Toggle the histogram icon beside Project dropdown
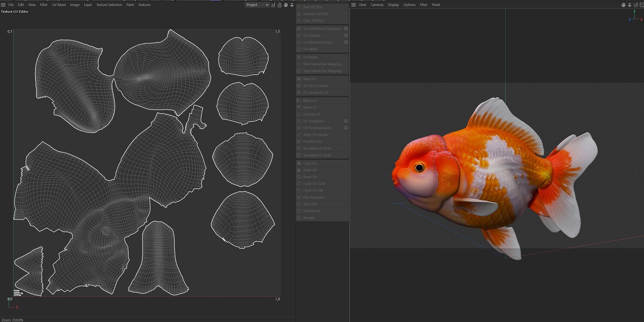This screenshot has height=322, width=644. [x=273, y=5]
